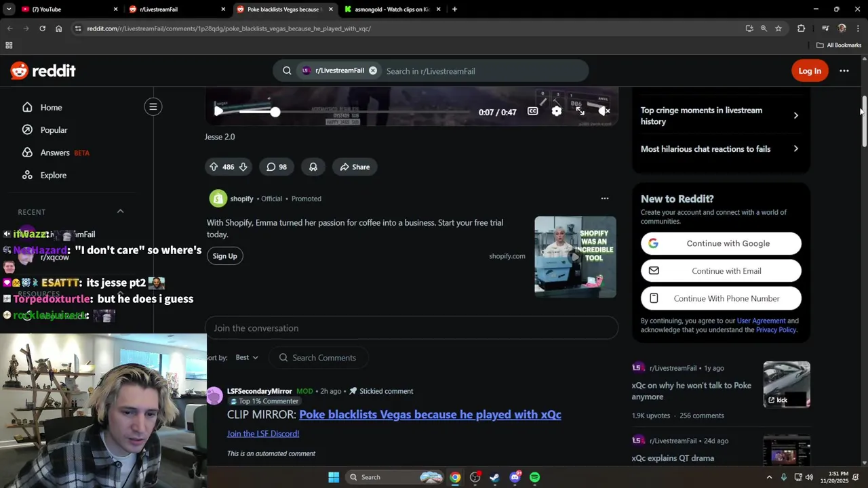Viewport: 868px width, 488px height.
Task: Open the 98 comments button
Action: (277, 167)
